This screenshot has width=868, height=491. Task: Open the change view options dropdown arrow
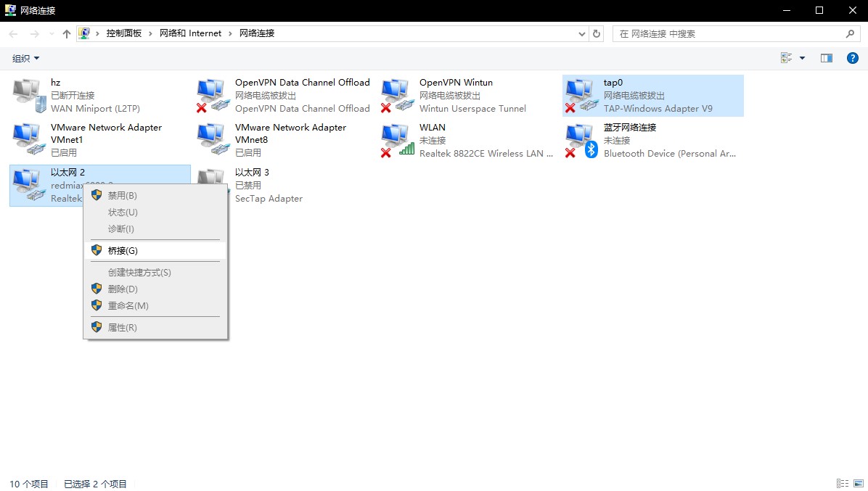802,58
